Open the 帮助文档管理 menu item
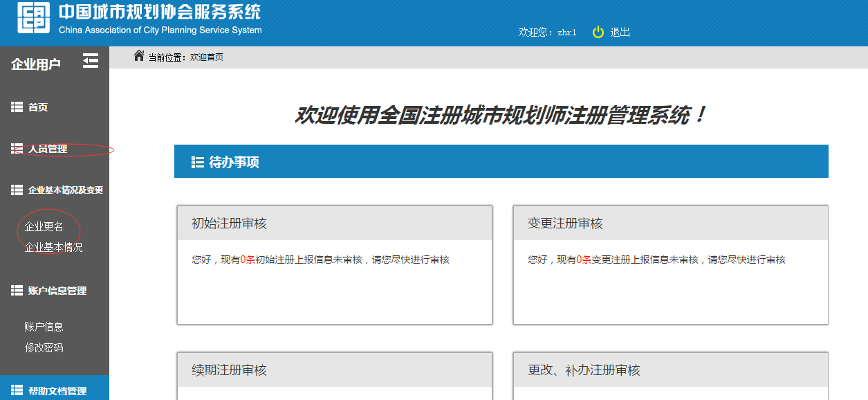 tap(57, 390)
